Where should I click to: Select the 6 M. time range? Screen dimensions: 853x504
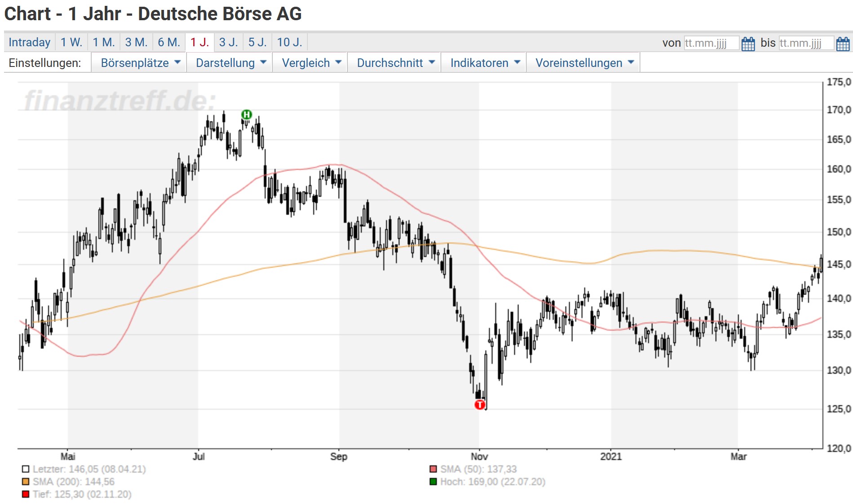[169, 42]
